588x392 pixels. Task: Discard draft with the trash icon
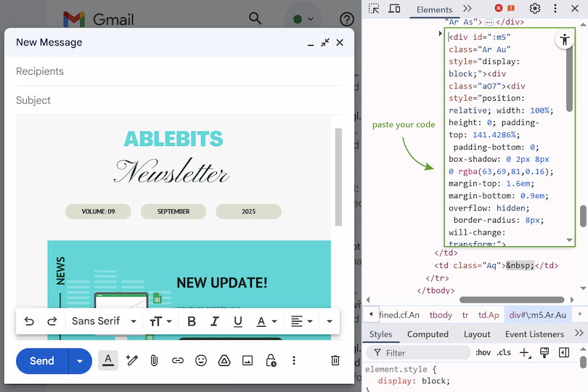(335, 360)
